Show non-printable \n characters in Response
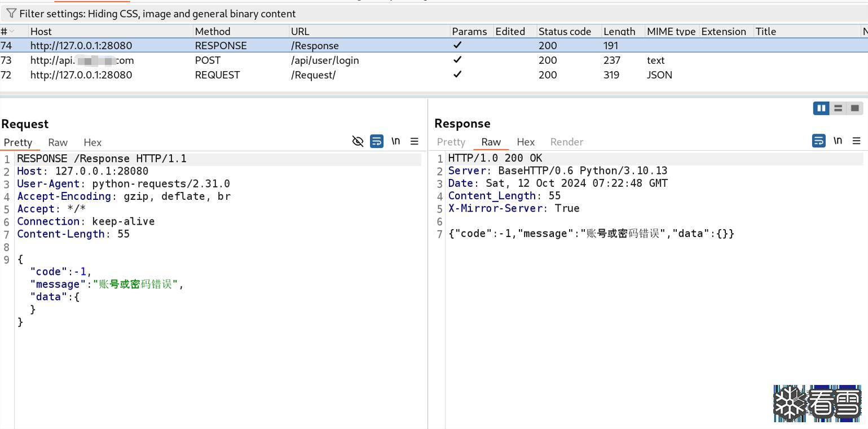Viewport: 868px width, 429px height. point(838,141)
